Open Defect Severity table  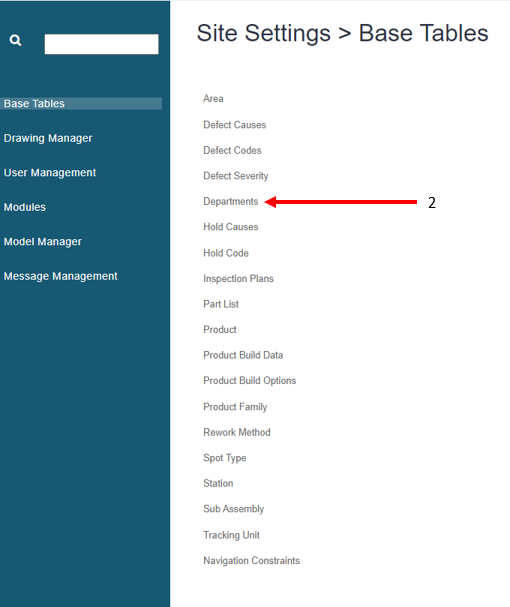(236, 176)
